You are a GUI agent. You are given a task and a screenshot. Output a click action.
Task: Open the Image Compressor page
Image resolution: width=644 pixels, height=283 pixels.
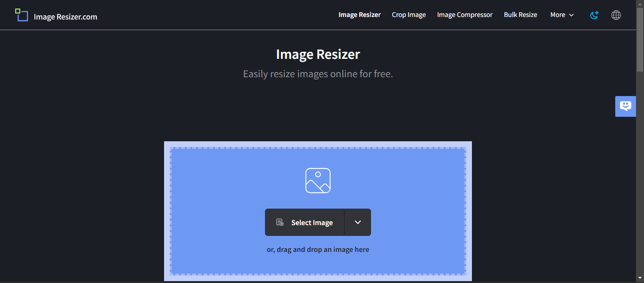click(465, 15)
